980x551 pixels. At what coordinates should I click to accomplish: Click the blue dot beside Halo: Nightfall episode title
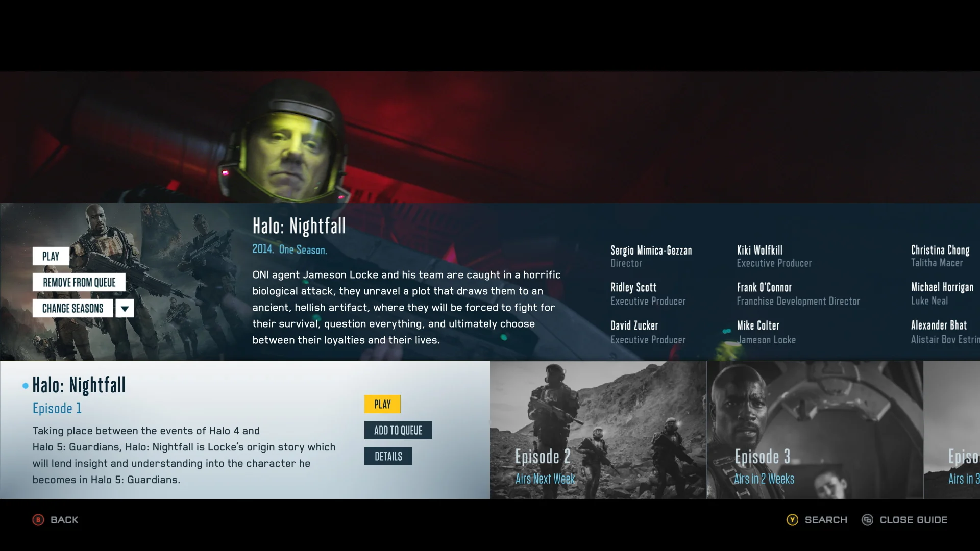point(25,386)
